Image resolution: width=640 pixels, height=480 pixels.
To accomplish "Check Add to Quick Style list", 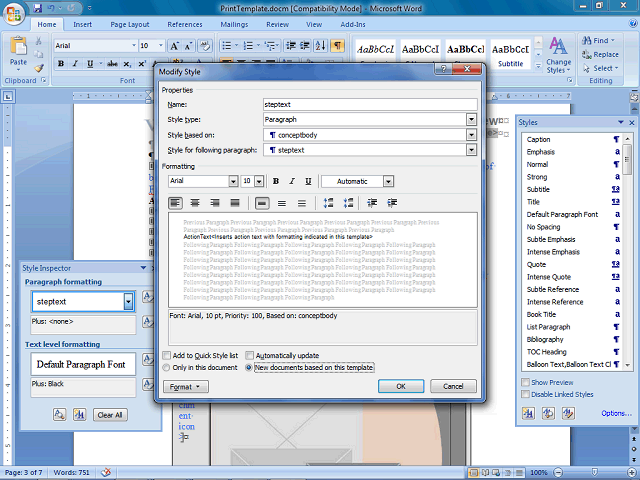I will pos(167,355).
